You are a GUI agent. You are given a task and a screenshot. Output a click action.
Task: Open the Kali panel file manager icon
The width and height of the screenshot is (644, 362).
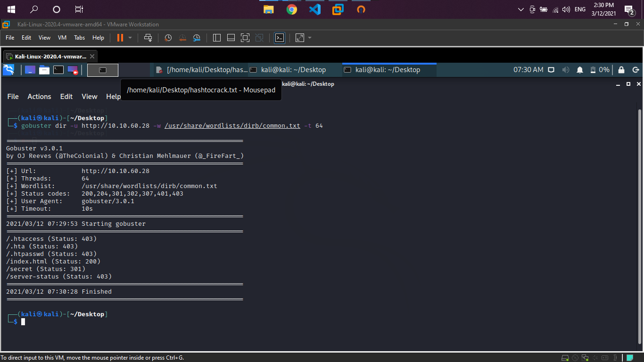[44, 70]
